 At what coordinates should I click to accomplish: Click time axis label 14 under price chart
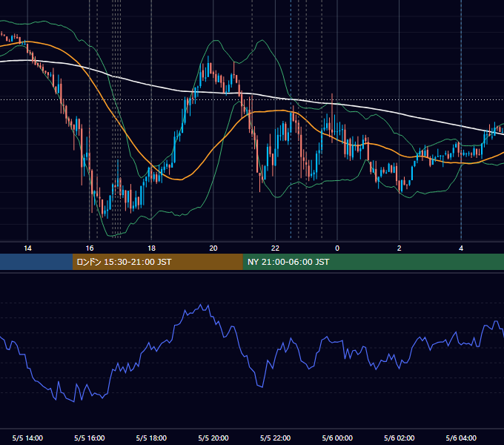click(x=27, y=248)
